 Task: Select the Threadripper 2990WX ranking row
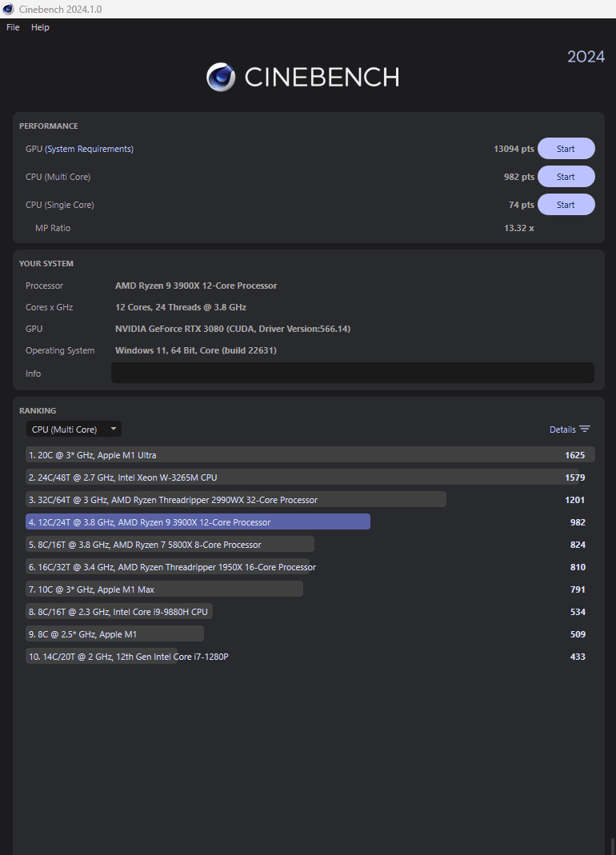[x=310, y=499]
